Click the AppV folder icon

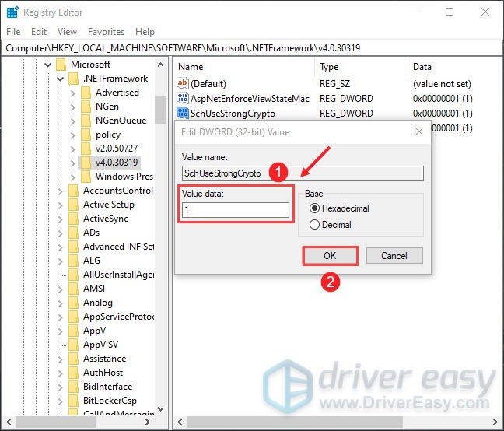(x=73, y=331)
